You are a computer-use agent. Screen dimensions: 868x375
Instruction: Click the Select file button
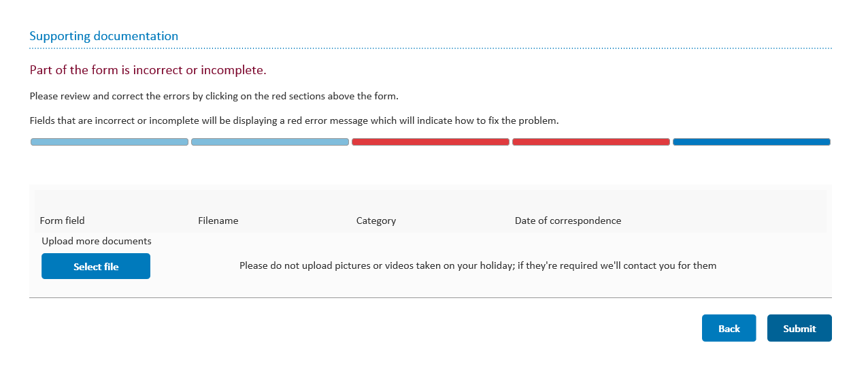(x=96, y=266)
